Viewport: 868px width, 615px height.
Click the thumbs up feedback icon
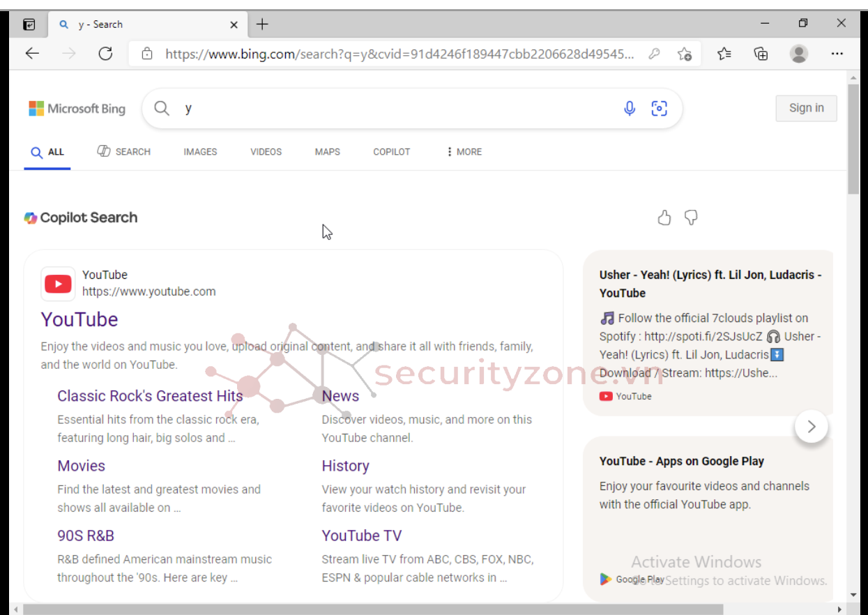pyautogui.click(x=664, y=218)
